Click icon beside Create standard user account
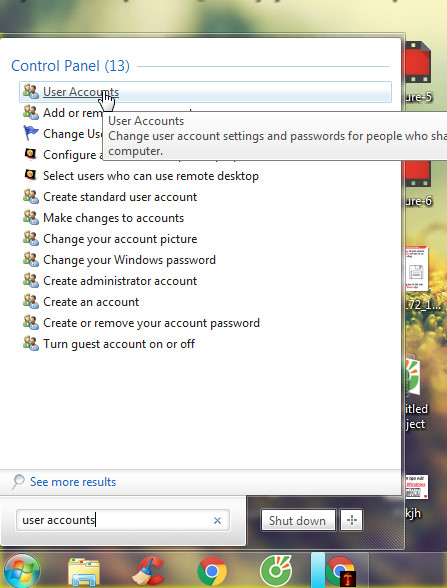The image size is (447, 588). point(31,196)
